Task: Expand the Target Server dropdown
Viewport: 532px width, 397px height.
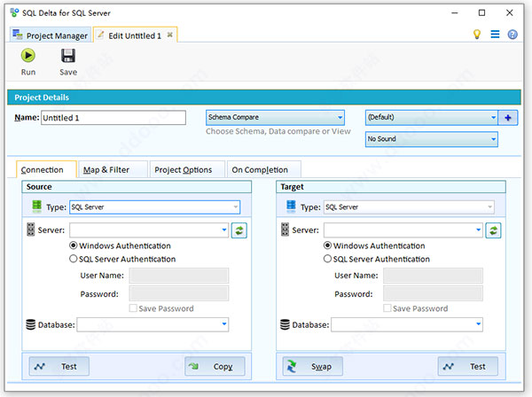Action: tap(479, 230)
